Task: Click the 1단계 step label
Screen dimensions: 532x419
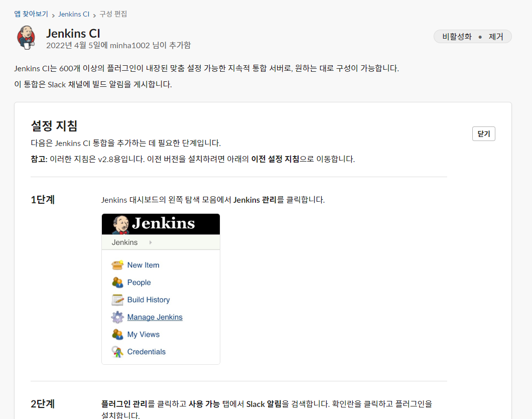Action: click(43, 200)
